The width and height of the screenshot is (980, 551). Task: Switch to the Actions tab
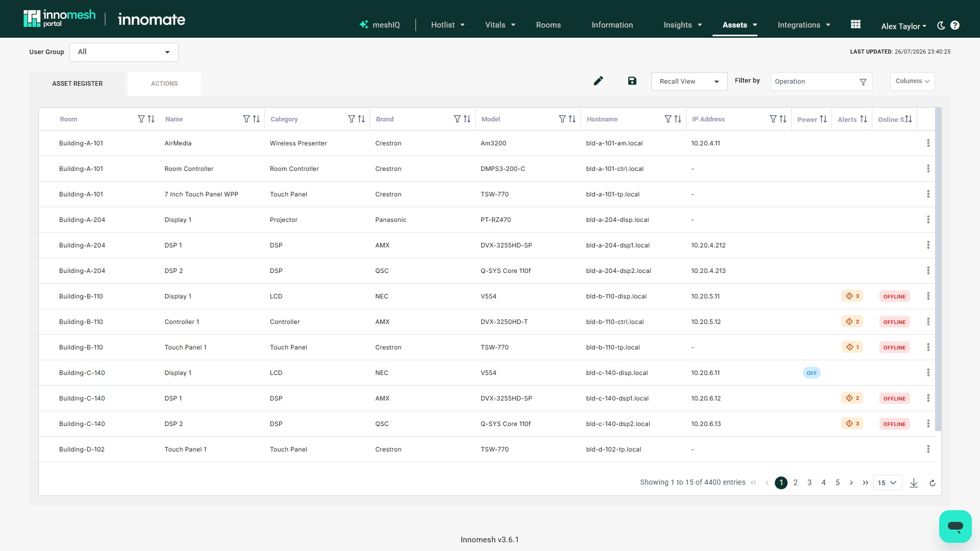[x=164, y=84]
